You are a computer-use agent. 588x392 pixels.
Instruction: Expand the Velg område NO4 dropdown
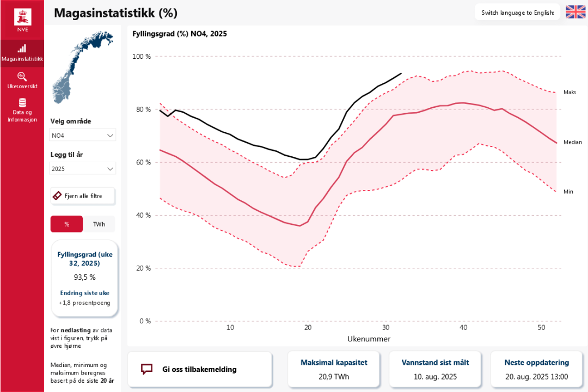(83, 135)
